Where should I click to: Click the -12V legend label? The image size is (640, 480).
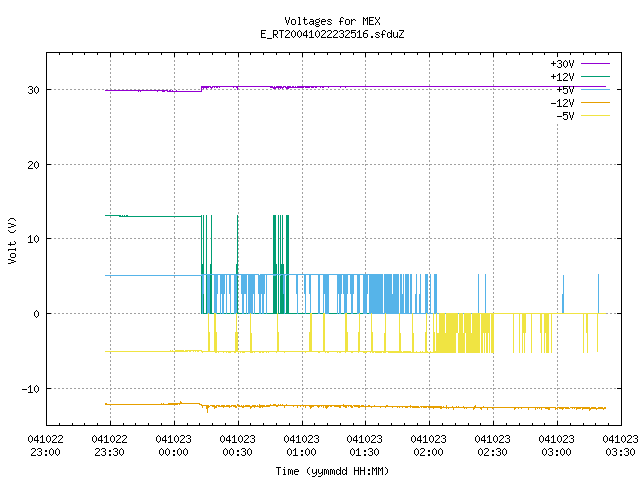tap(562, 103)
